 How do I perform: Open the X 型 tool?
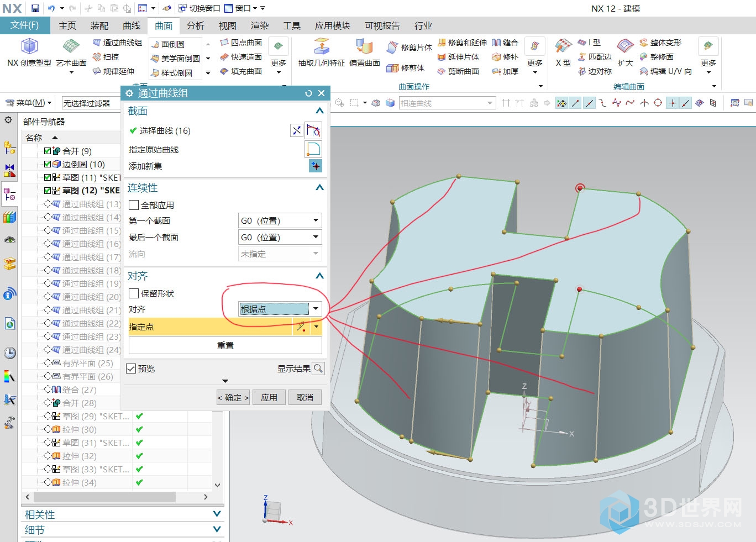(563, 53)
